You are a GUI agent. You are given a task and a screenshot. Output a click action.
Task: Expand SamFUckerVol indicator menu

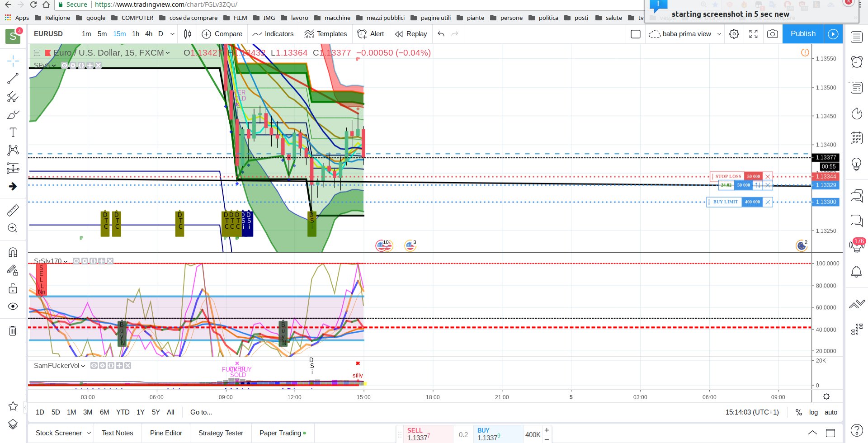(83, 366)
